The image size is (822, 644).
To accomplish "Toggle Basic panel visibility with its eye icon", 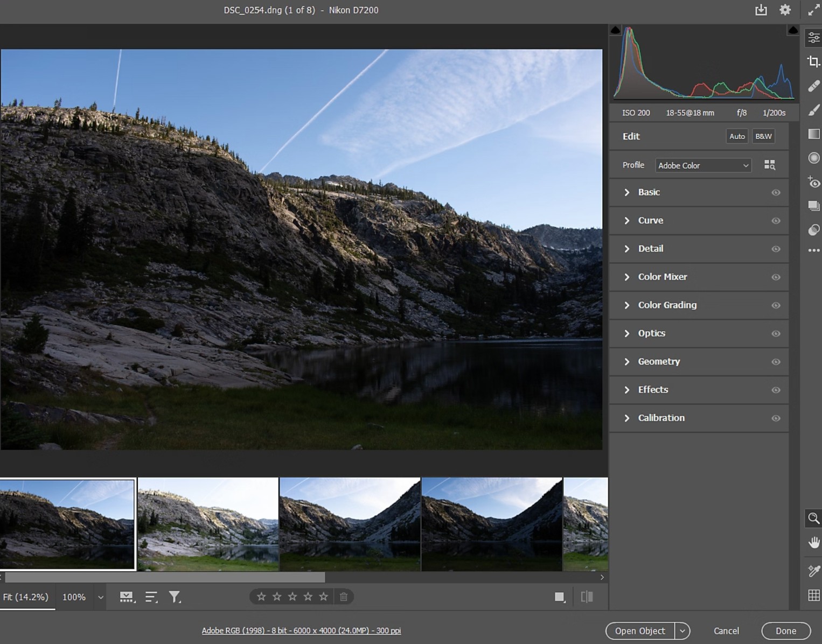I will [776, 192].
